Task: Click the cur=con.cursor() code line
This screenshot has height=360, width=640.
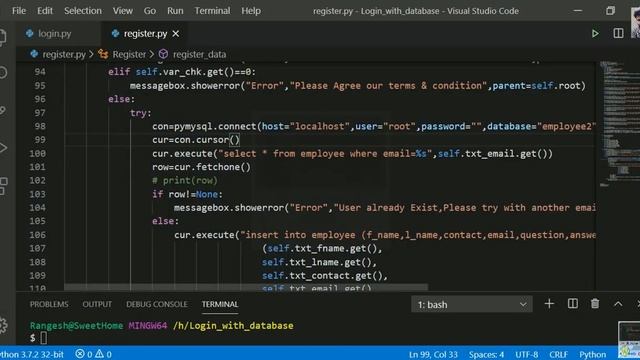Action: [196, 140]
